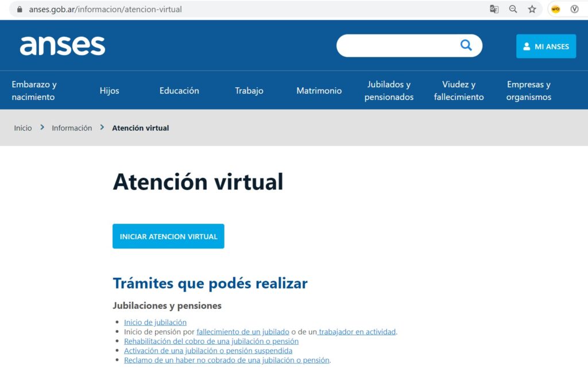Open Embarazo y nacimiento menu
This screenshot has height=369, width=588.
pos(34,91)
